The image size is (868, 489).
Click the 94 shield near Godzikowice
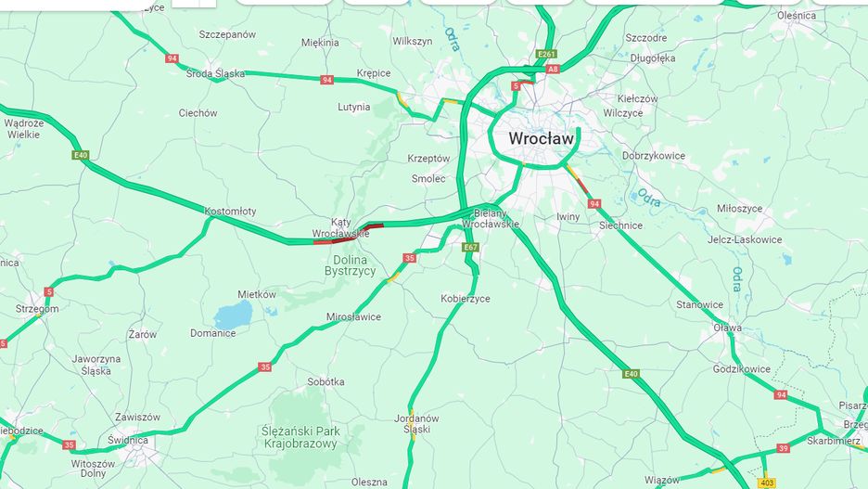click(781, 395)
